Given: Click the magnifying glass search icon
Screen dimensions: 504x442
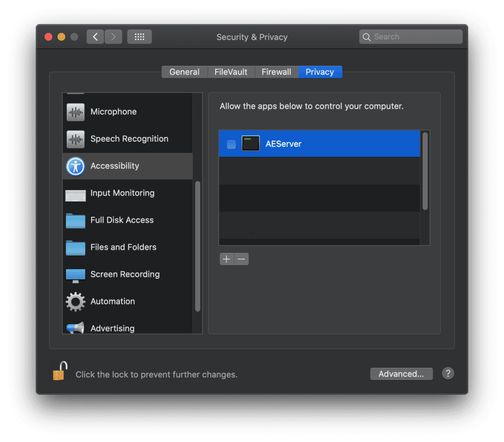Looking at the screenshot, I should [x=366, y=37].
